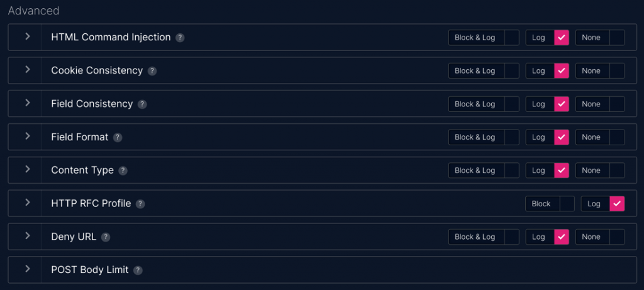Viewport: 644px width, 290px height.
Task: Click the Content Type row label
Action: pos(82,170)
